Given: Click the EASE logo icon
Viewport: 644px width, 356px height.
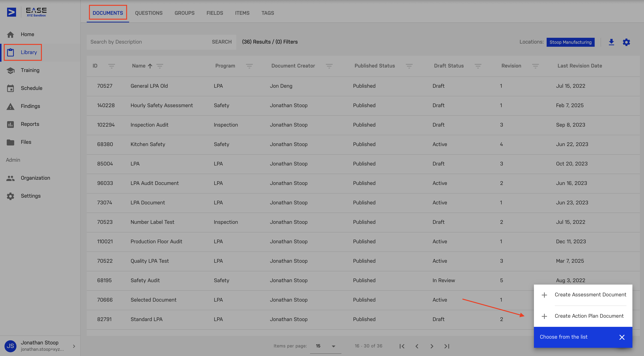Looking at the screenshot, I should point(12,12).
